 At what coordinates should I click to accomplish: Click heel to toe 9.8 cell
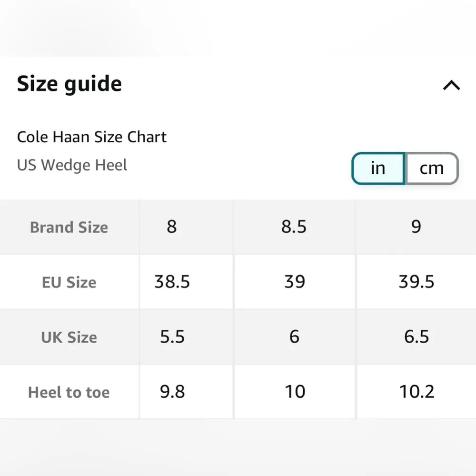172,392
